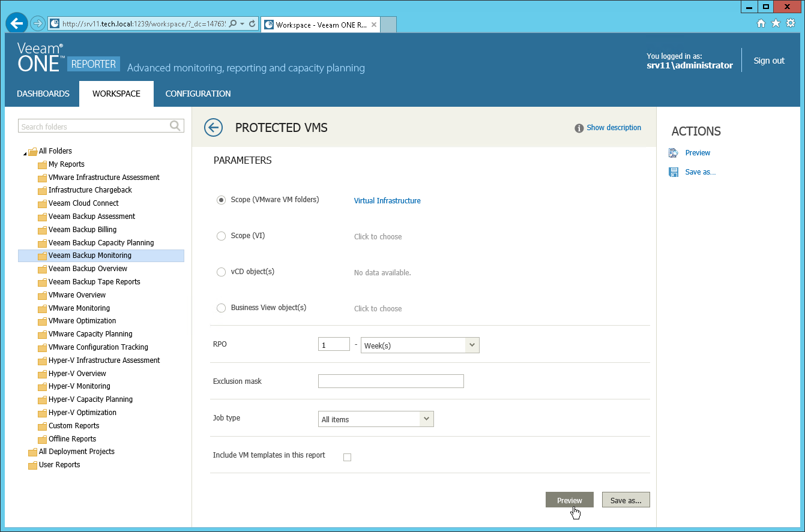805x532 pixels.
Task: Click the info icon next to Show description
Action: click(x=579, y=128)
